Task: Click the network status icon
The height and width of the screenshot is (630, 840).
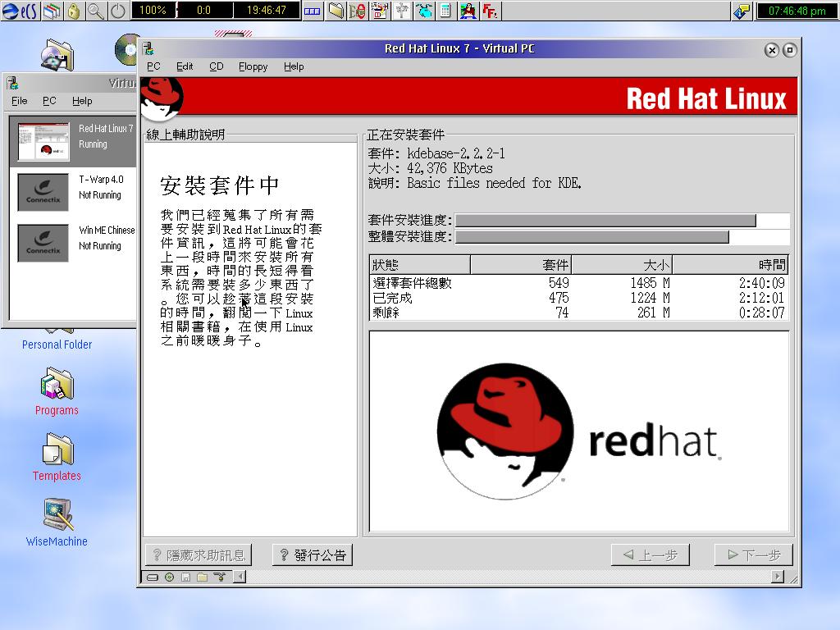Action: pyautogui.click(x=220, y=577)
